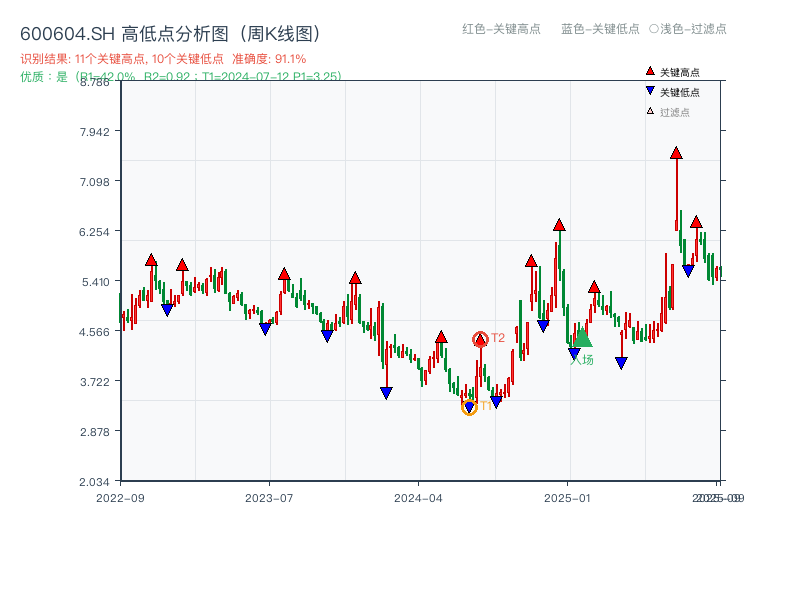Viewport: 800px width, 600px height.
Task: Select the highest red triangle peak marker
Action: point(676,153)
